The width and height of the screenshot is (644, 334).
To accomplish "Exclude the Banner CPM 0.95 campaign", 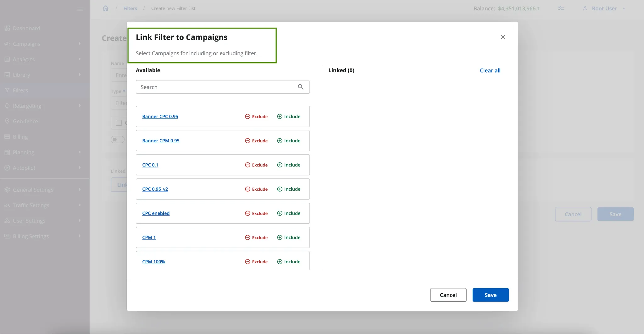I will tap(256, 141).
